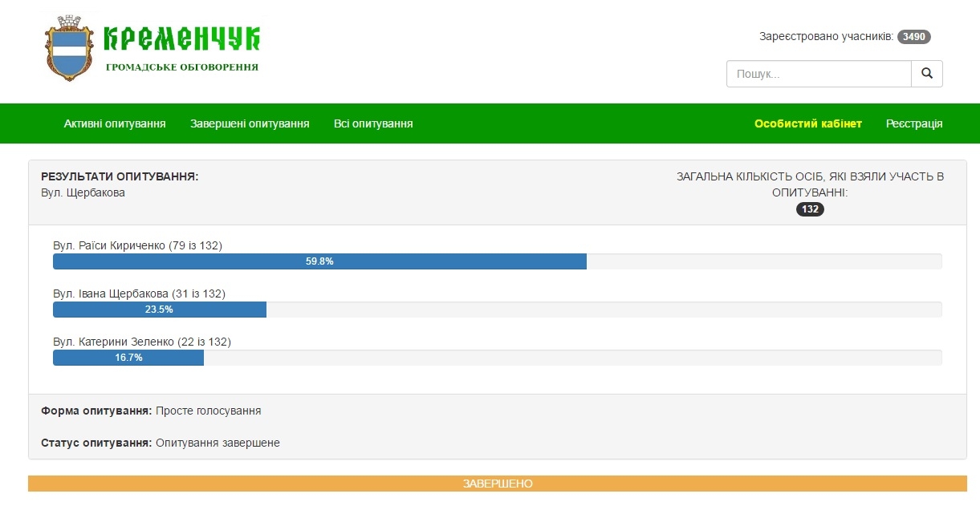Open Особистий кабінет link
This screenshot has width=980, height=510.
tap(807, 123)
